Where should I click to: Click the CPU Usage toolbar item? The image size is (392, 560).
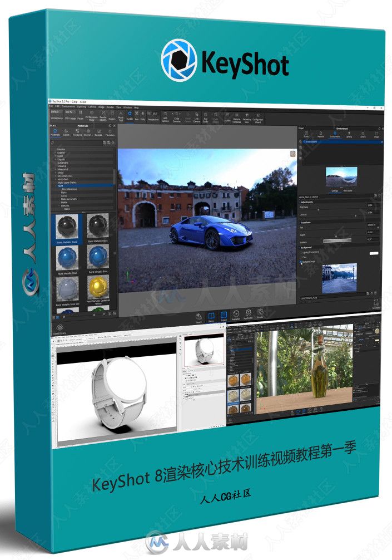coord(70,115)
